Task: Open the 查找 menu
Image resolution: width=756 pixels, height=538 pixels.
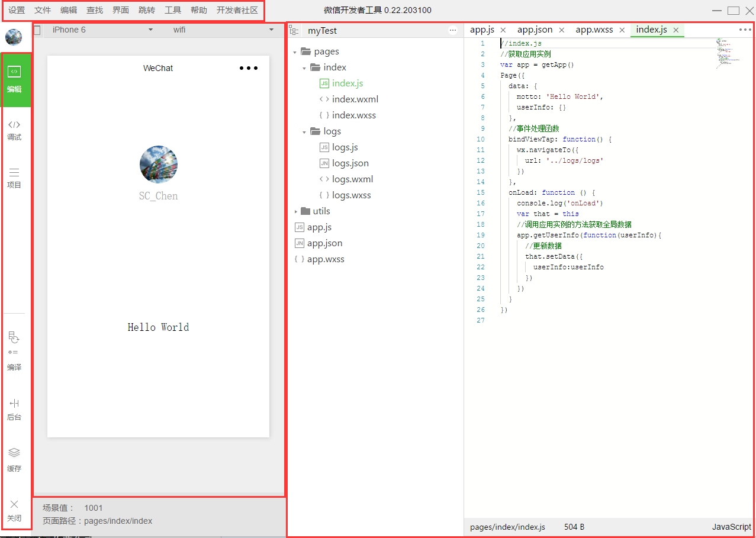Action: [x=95, y=10]
